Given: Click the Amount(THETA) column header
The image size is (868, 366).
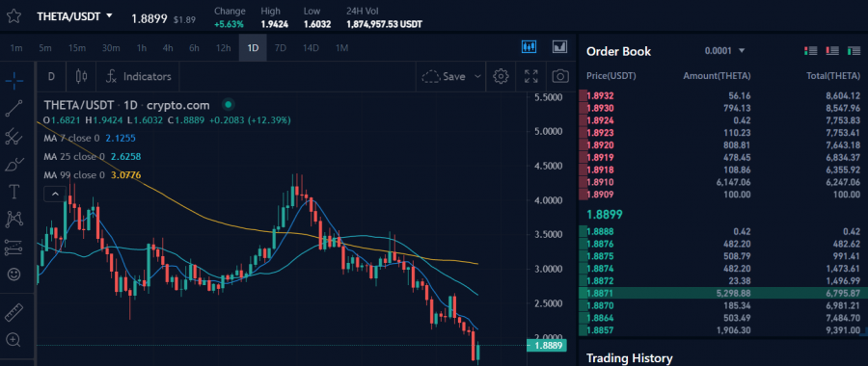Looking at the screenshot, I should (x=717, y=76).
